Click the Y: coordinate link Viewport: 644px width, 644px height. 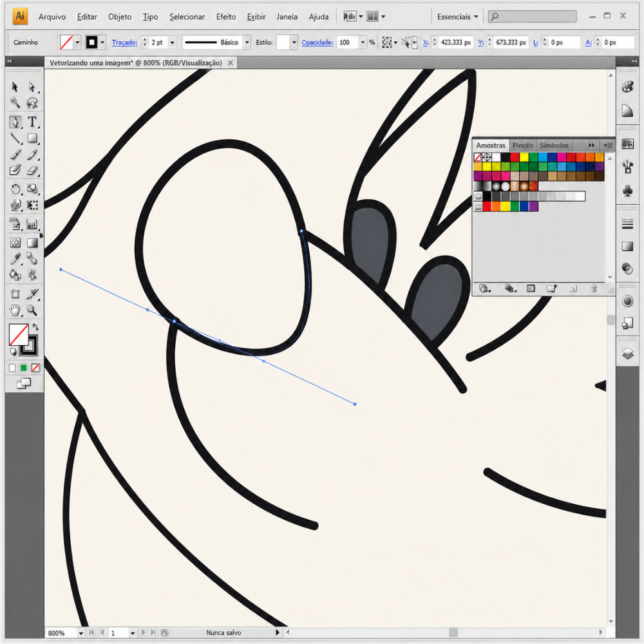480,43
